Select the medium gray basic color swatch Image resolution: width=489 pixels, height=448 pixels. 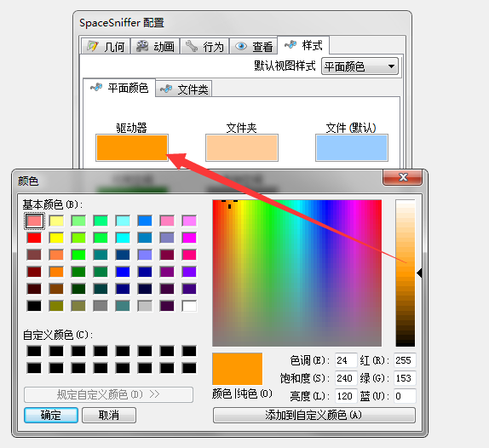pyautogui.click(x=101, y=306)
